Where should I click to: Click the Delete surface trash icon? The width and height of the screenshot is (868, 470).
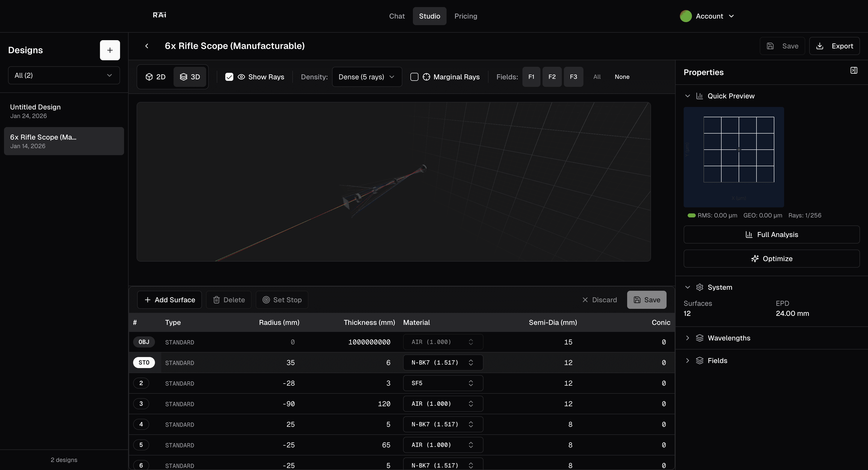(216, 300)
